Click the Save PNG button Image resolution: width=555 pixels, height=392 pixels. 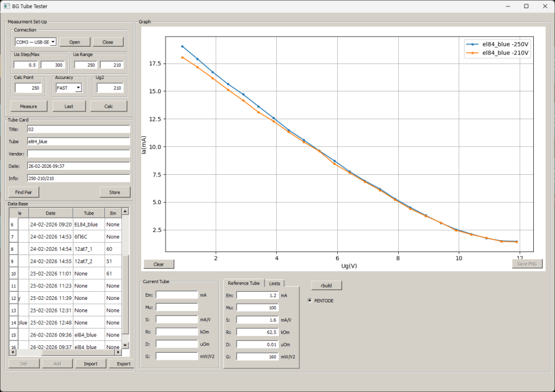(x=527, y=264)
